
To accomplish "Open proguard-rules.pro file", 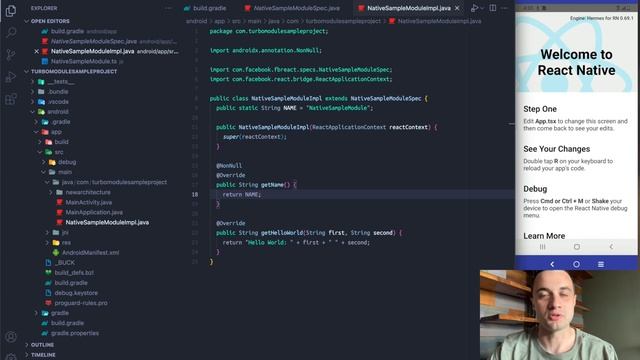I will (x=81, y=303).
